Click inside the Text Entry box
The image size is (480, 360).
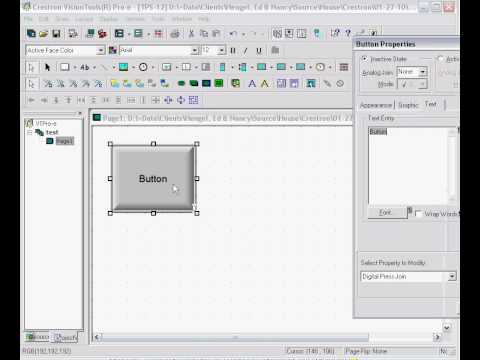[x=408, y=166]
